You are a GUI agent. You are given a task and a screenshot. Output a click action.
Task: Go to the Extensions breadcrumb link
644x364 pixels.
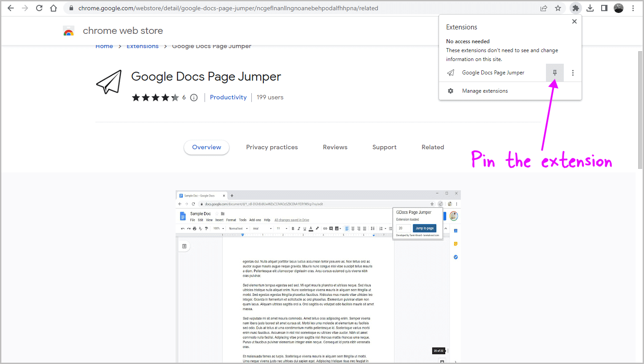click(x=142, y=46)
